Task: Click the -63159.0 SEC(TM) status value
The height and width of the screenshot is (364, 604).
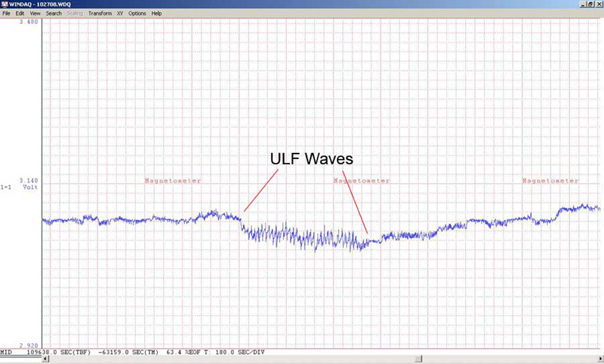Action: [x=128, y=352]
